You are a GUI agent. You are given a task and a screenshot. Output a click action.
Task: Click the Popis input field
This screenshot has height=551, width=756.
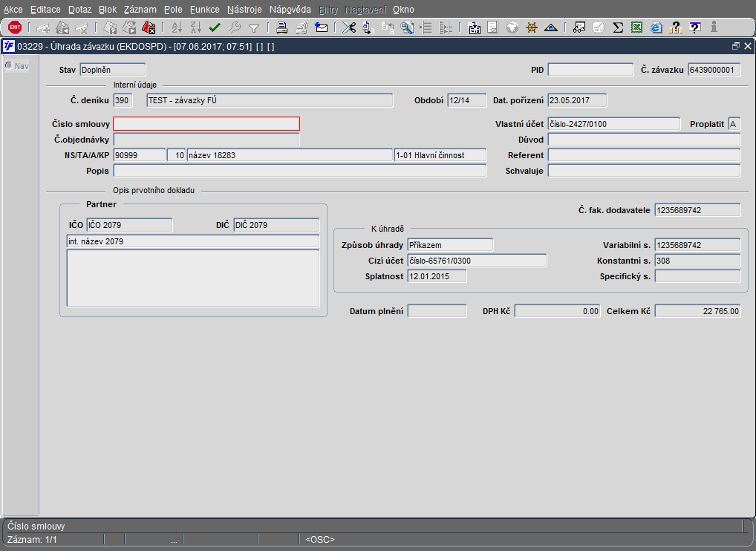point(300,171)
